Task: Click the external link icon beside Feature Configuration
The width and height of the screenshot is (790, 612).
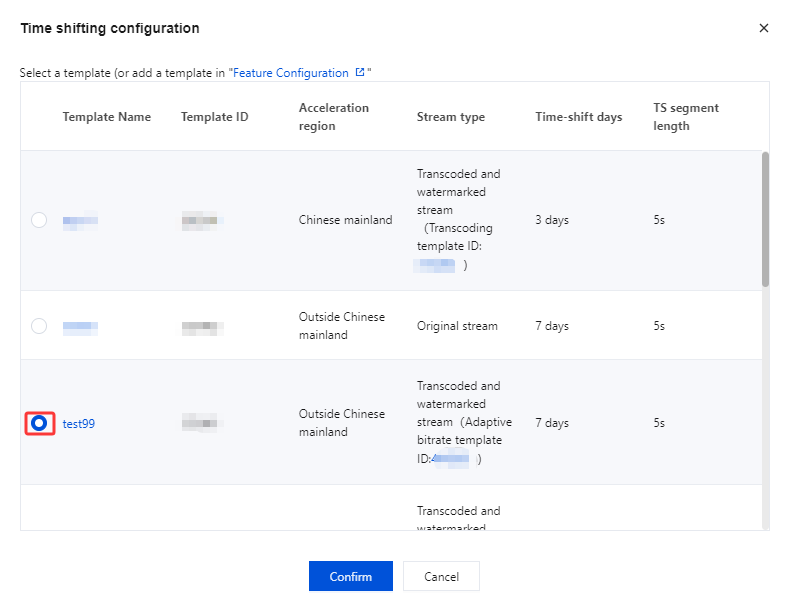Action: tap(360, 73)
